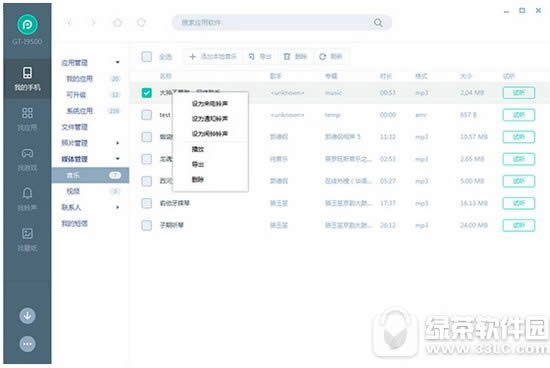Screen dimensions: 550x368
Task: Expand the Contacts (联系人) arrow
Action: pos(118,207)
